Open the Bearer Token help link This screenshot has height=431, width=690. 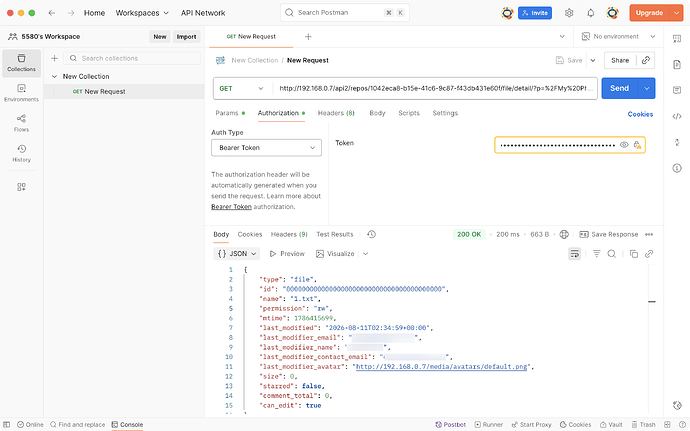click(231, 206)
